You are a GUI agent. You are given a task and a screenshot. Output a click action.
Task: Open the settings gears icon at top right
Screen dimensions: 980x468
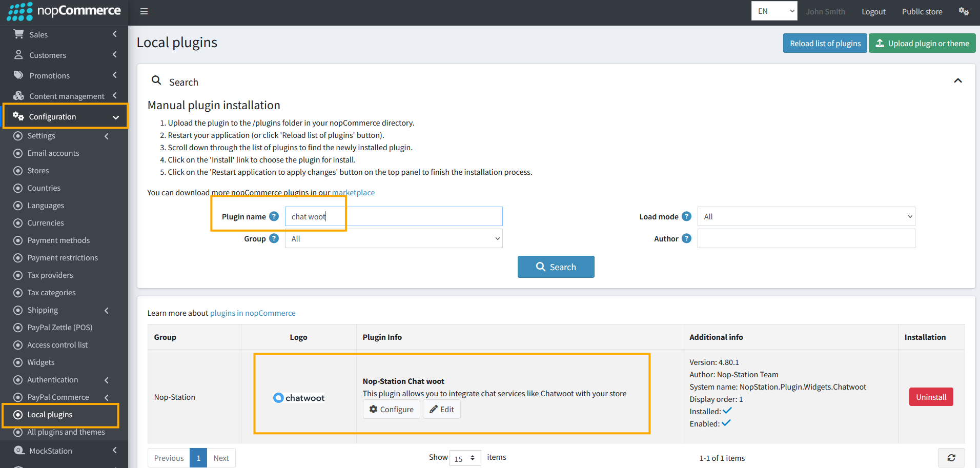(x=964, y=11)
